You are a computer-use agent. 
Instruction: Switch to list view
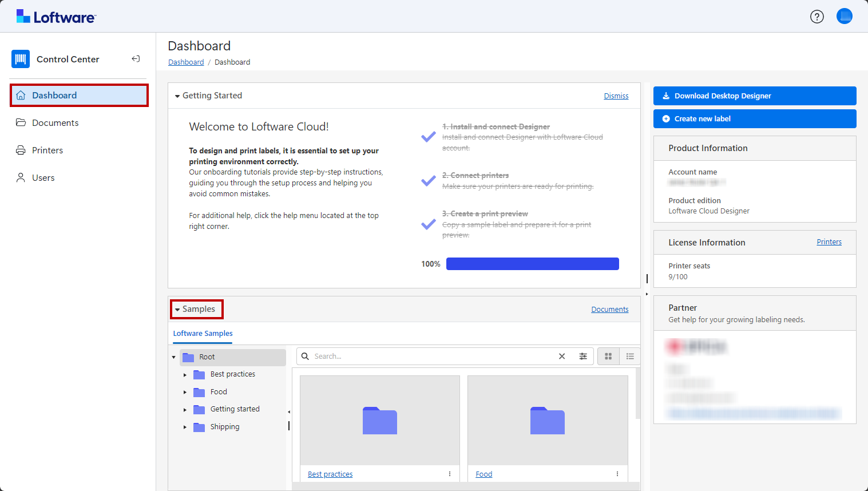(630, 357)
